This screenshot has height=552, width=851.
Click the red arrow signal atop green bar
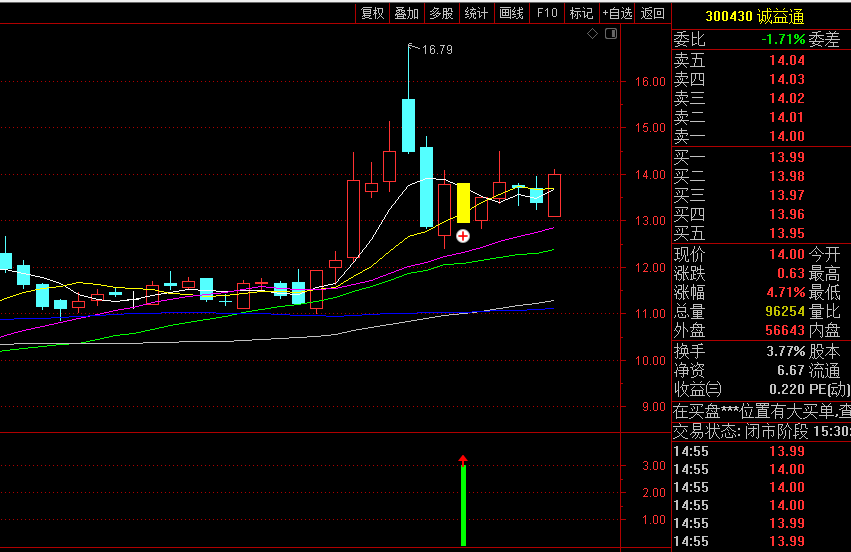coord(463,460)
